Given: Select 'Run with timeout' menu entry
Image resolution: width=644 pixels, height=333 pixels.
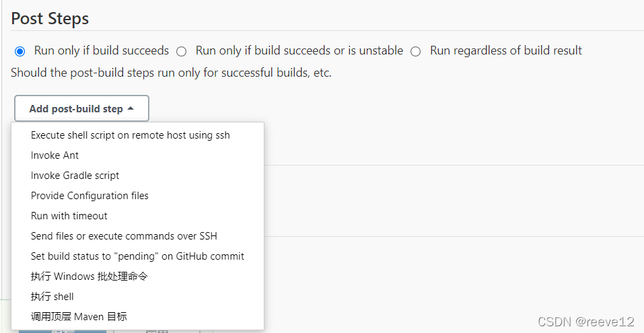Looking at the screenshot, I should tap(69, 216).
